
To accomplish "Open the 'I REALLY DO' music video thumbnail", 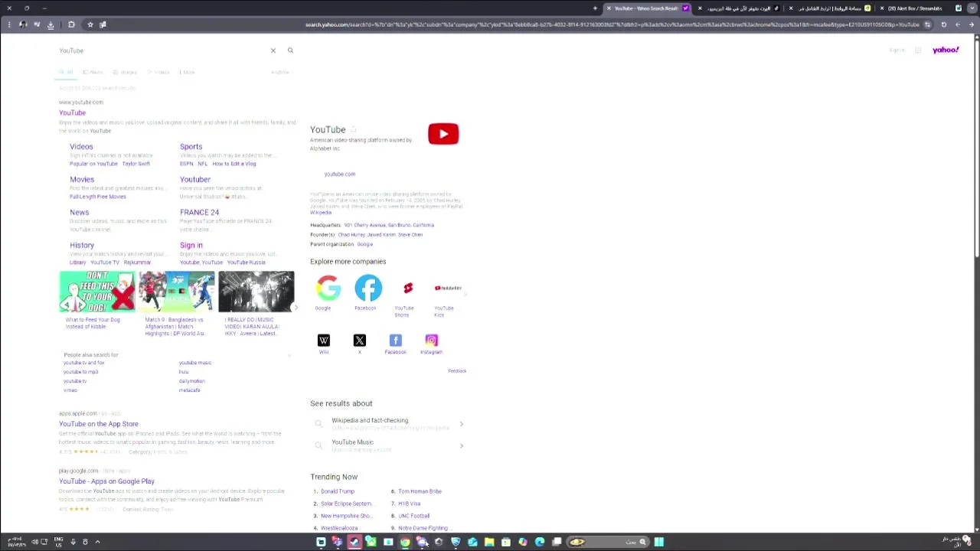I will (x=256, y=292).
